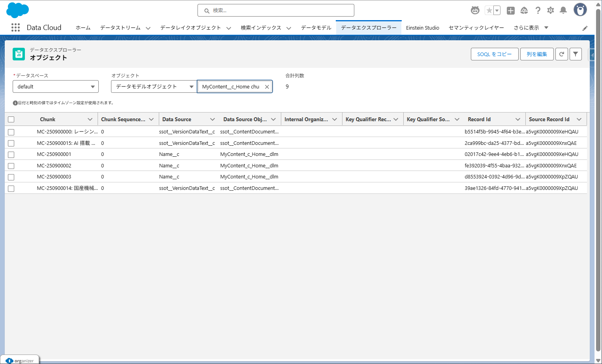Click the help question mark icon
Image resolution: width=602 pixels, height=364 pixels.
[x=538, y=10]
